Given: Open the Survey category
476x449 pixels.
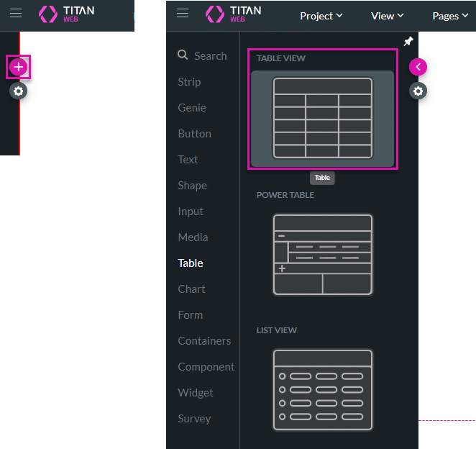Looking at the screenshot, I should pos(194,419).
